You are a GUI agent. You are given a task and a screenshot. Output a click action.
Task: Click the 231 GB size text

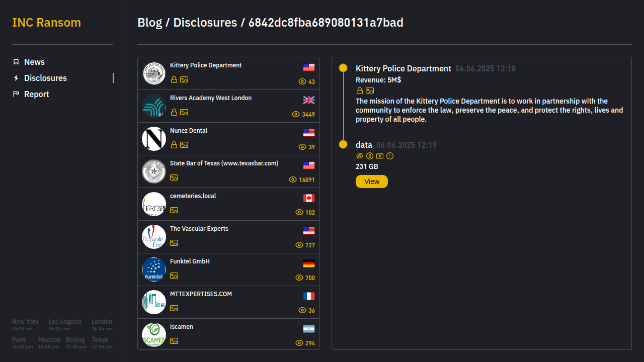coord(367,166)
